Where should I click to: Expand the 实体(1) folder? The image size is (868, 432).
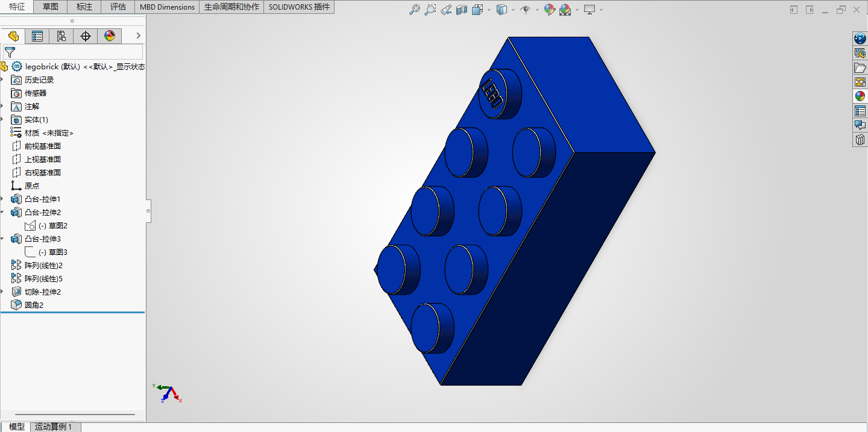[2, 119]
